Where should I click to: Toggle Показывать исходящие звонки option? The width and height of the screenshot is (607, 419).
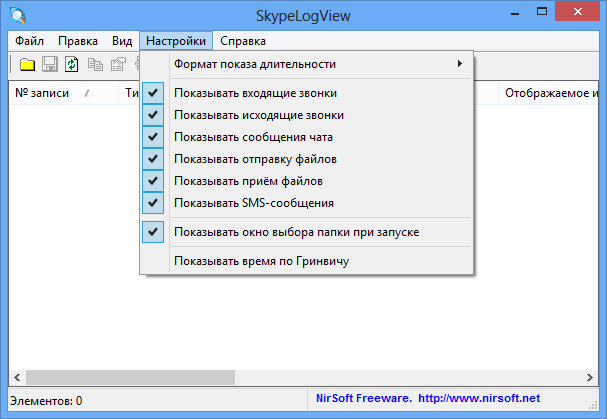click(x=306, y=115)
